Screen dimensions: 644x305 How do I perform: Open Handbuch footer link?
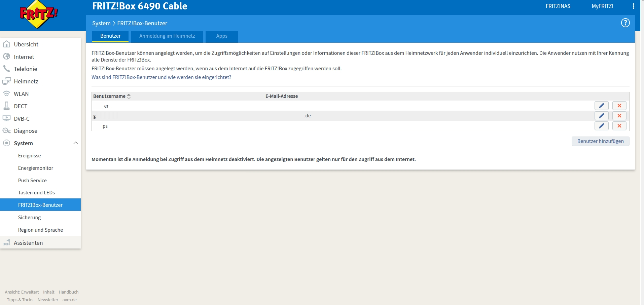[68, 292]
